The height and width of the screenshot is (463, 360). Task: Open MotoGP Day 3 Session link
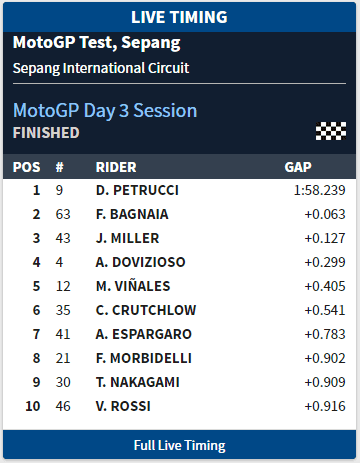[105, 110]
